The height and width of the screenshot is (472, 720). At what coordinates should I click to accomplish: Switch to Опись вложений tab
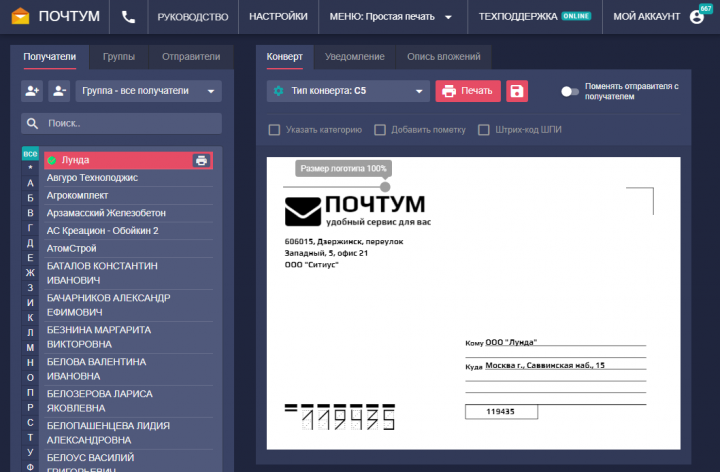444,57
